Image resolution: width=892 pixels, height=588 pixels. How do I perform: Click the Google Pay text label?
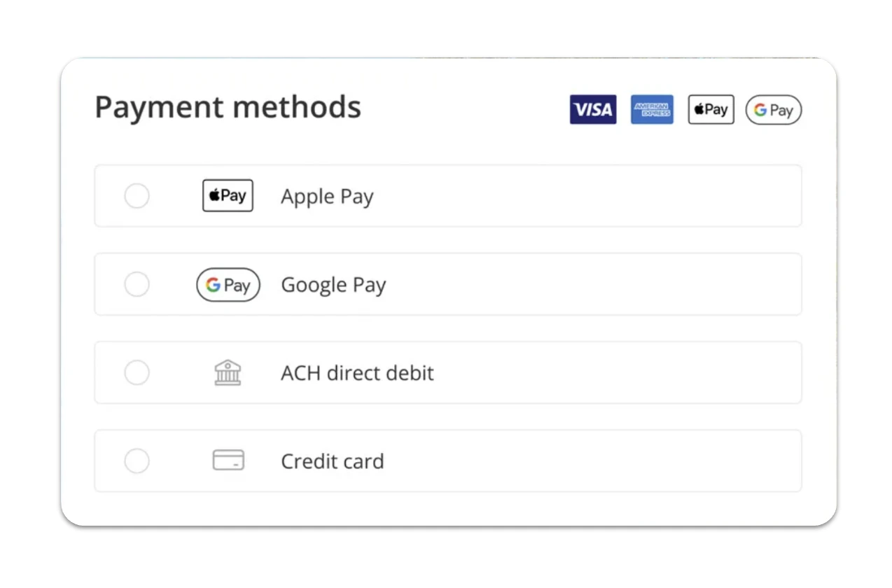tap(333, 284)
